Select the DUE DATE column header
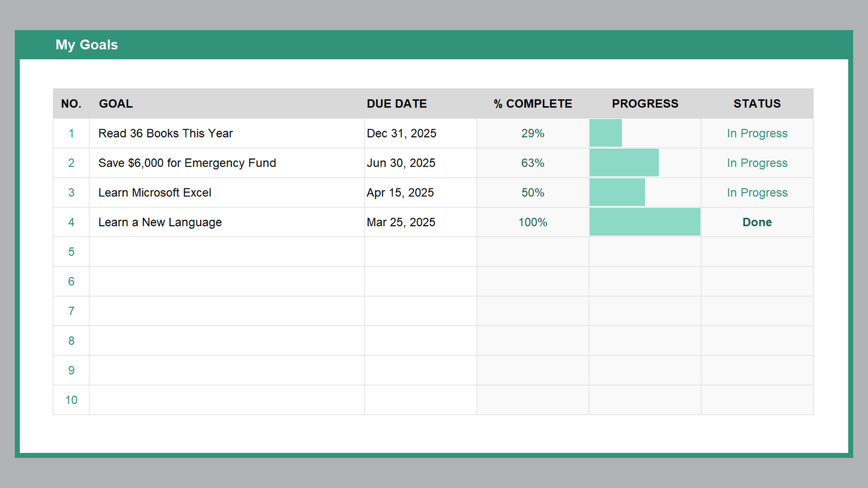The height and width of the screenshot is (488, 868). (396, 104)
